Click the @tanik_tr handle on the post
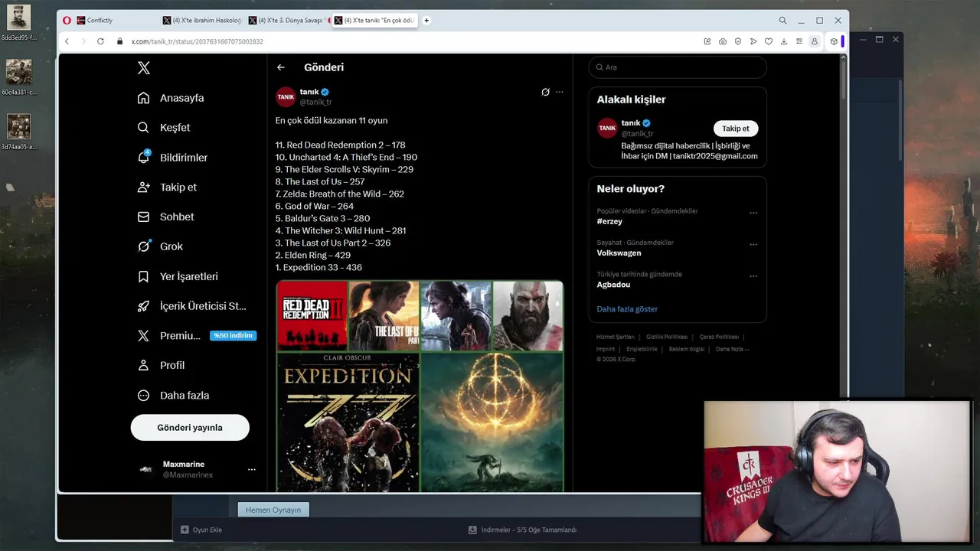Viewport: 980px width, 551px height. [x=315, y=102]
